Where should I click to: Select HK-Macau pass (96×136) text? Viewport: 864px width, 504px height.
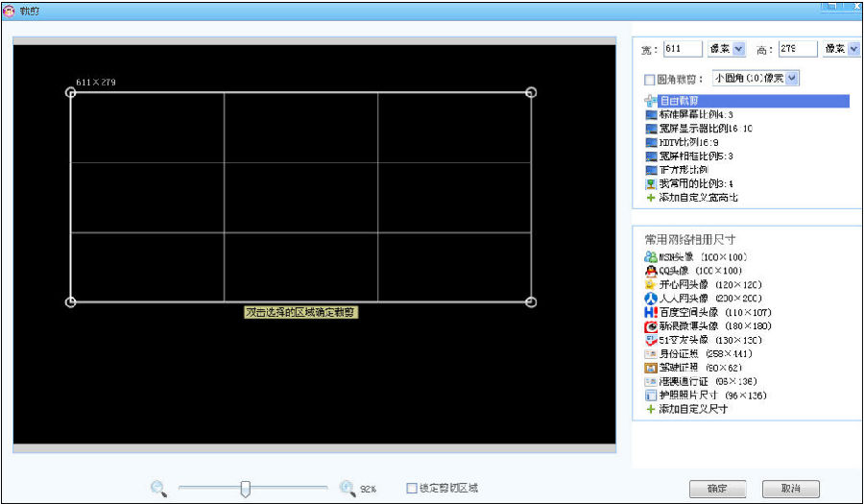pos(708,381)
